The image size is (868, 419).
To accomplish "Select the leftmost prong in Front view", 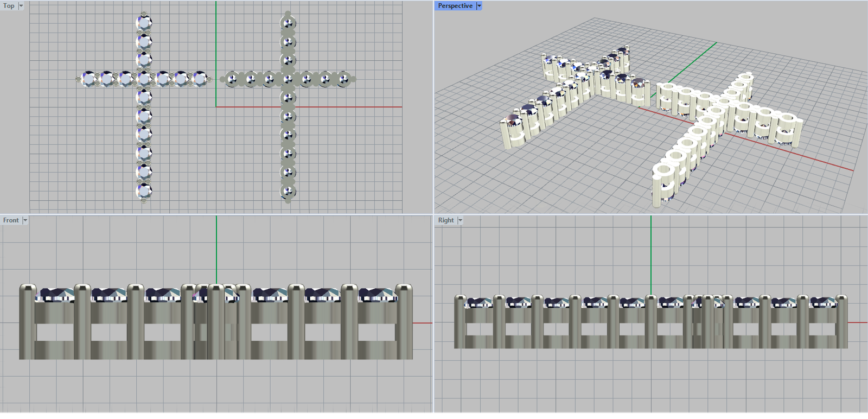I will point(26,321).
